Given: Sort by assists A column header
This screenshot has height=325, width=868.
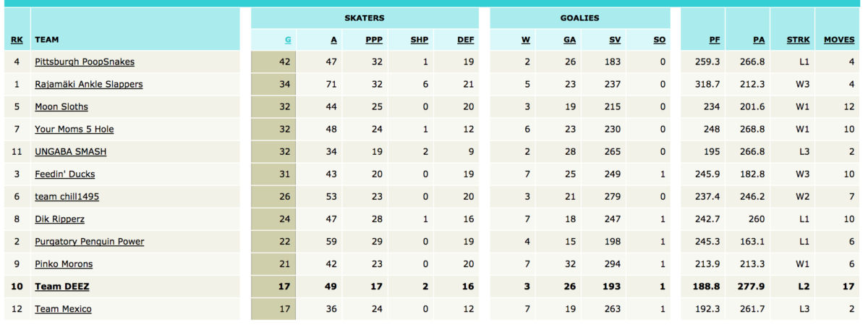Looking at the screenshot, I should coord(333,40).
